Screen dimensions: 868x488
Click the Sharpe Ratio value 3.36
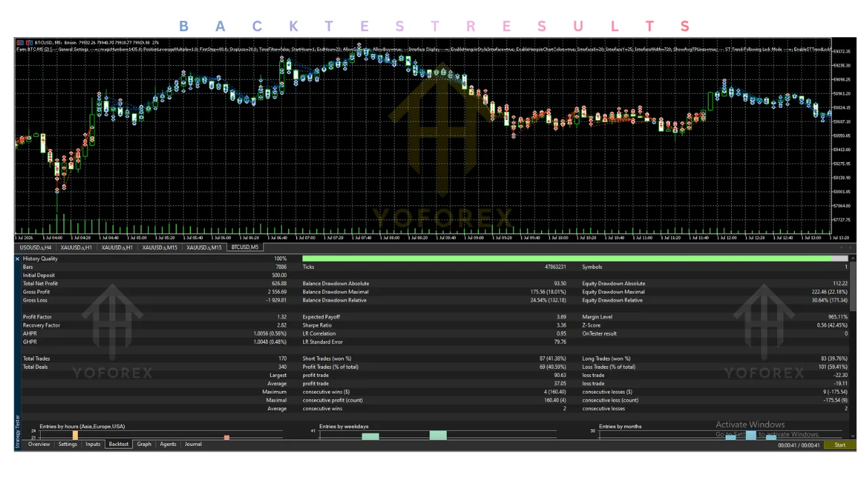pos(561,325)
